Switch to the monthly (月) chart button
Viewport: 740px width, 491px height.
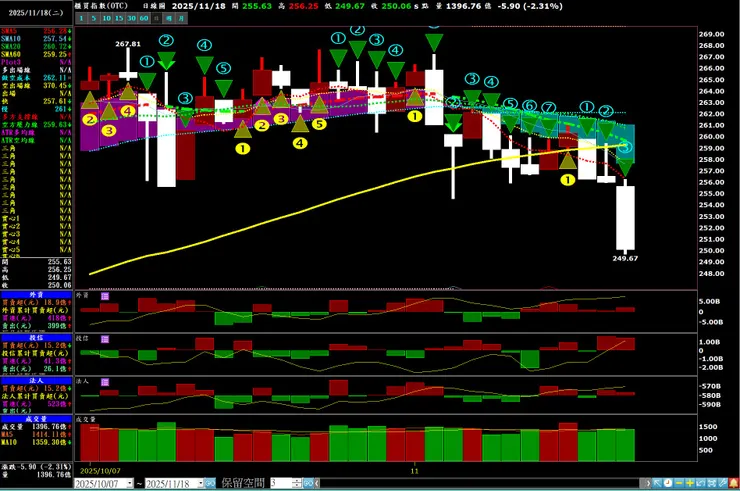pos(181,18)
